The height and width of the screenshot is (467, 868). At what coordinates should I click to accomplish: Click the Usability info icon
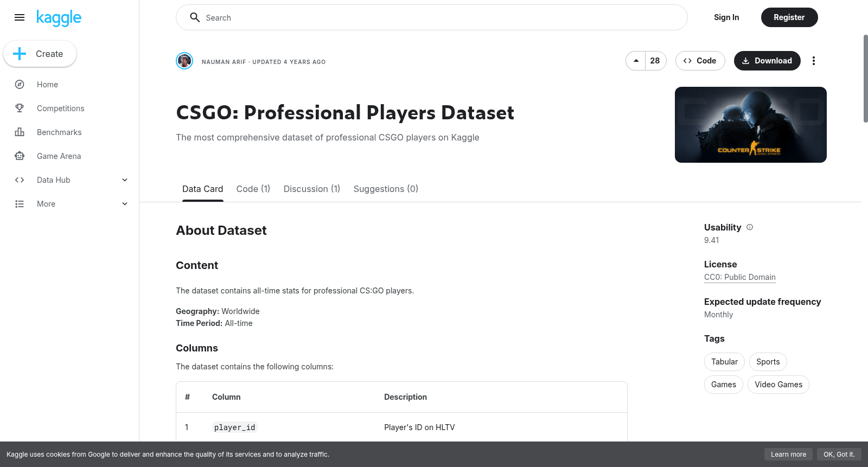[x=750, y=227]
